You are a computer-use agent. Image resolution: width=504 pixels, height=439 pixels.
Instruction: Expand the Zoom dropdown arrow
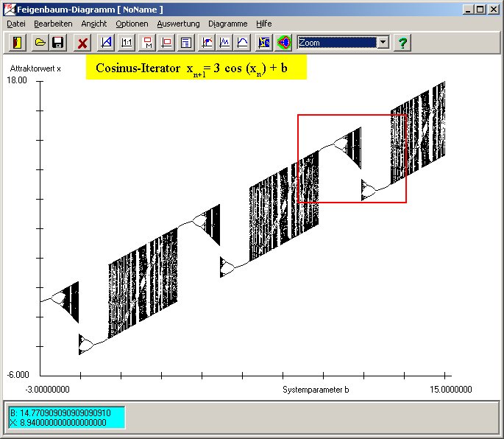383,42
